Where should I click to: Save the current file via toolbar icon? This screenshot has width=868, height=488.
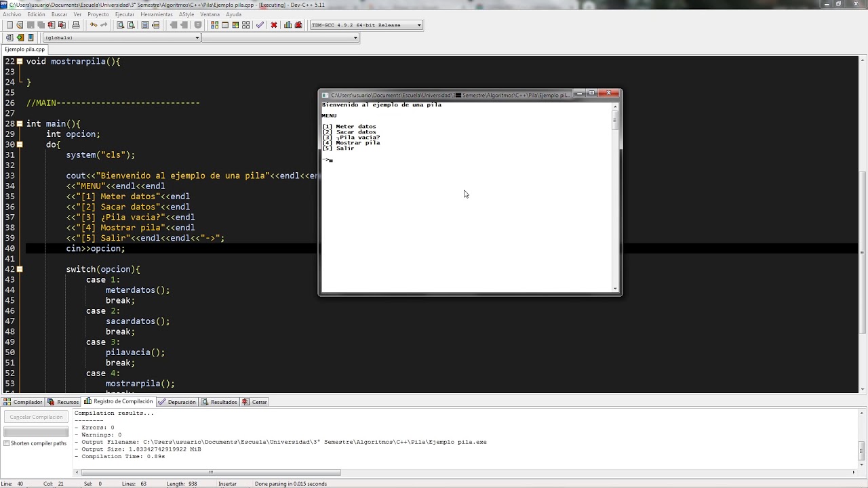coord(31,25)
